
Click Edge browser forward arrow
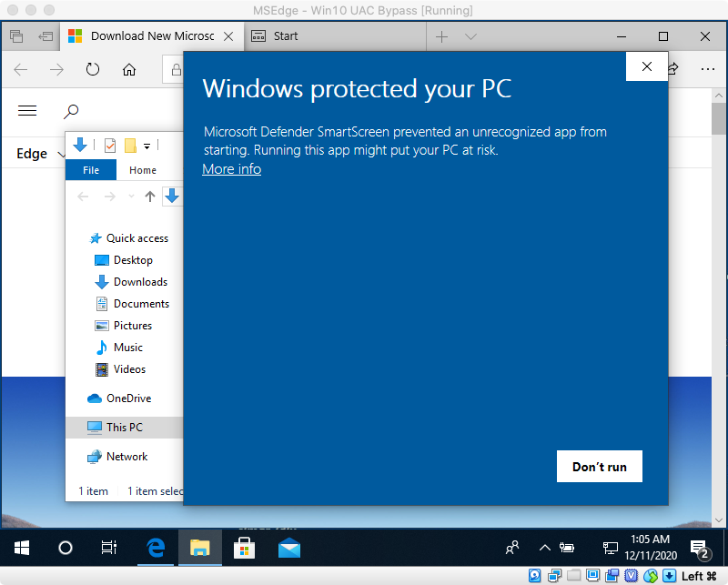[56, 70]
